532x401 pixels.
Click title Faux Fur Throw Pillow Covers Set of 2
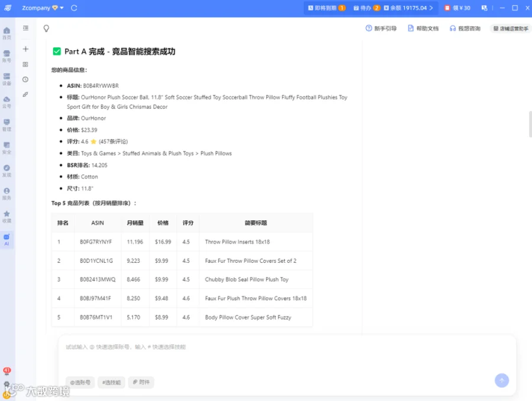[x=251, y=260]
